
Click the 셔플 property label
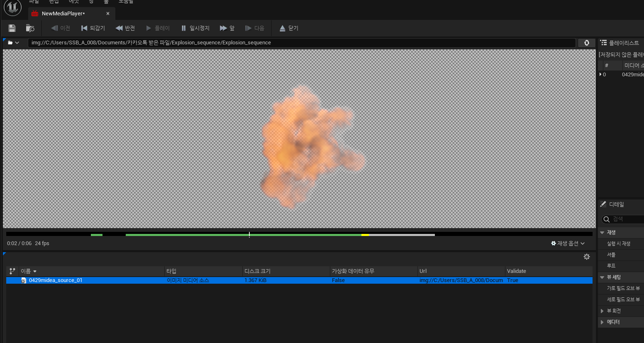click(611, 255)
